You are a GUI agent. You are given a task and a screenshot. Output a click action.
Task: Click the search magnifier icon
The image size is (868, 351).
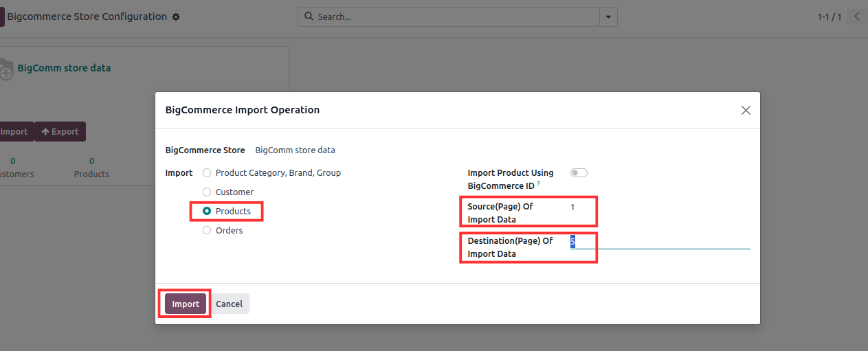click(x=309, y=16)
